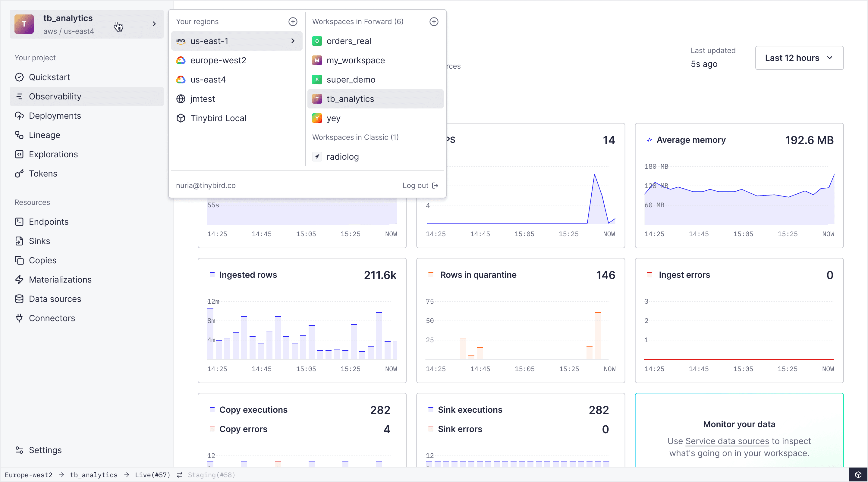Click the Tinybird Local cube icon
Image resolution: width=868 pixels, height=482 pixels.
(181, 118)
